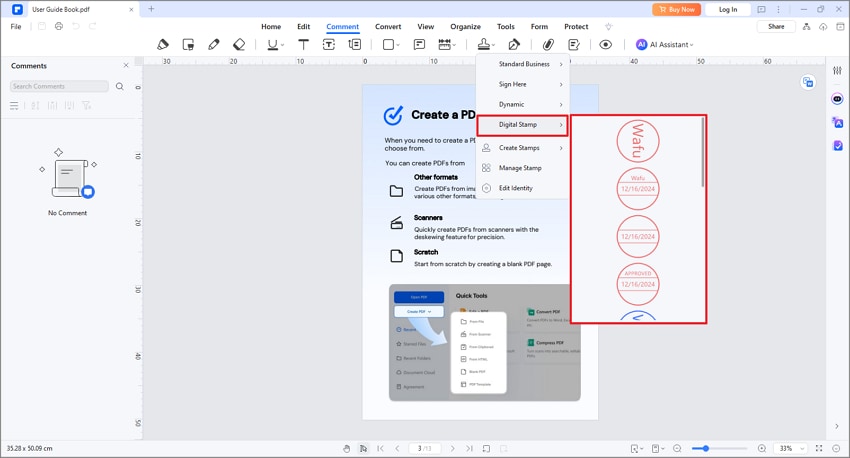Select the Sticky Note tool
850x458 pixels.
point(419,44)
